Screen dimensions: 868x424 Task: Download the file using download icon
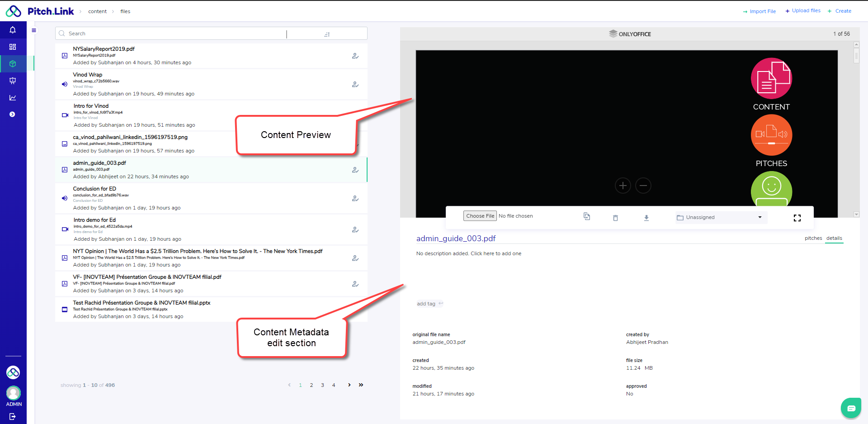coord(646,218)
